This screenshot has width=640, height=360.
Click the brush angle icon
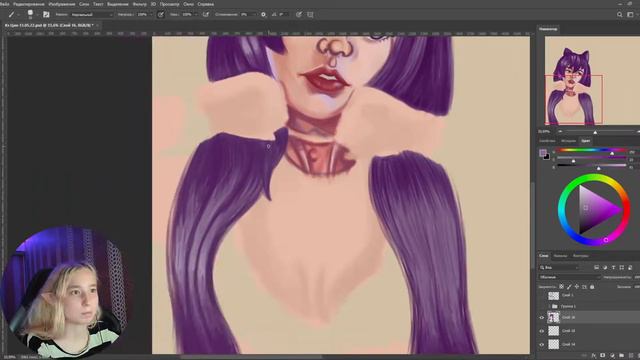coord(274,14)
